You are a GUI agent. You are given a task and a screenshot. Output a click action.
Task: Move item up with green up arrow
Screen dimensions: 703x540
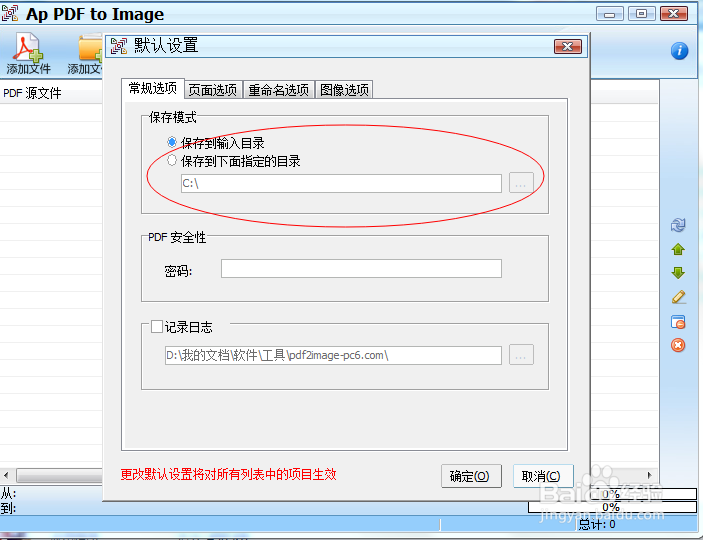[x=678, y=249]
